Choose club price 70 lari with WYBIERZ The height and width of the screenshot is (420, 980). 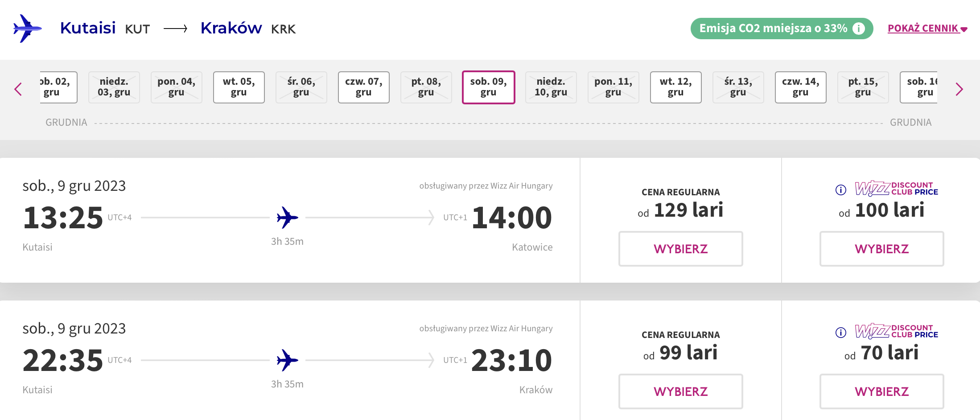882,391
